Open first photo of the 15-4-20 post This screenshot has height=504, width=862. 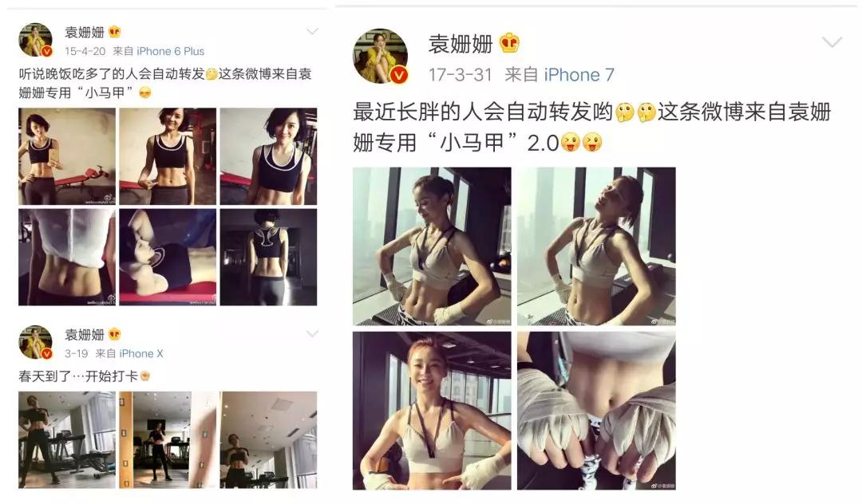(x=67, y=156)
